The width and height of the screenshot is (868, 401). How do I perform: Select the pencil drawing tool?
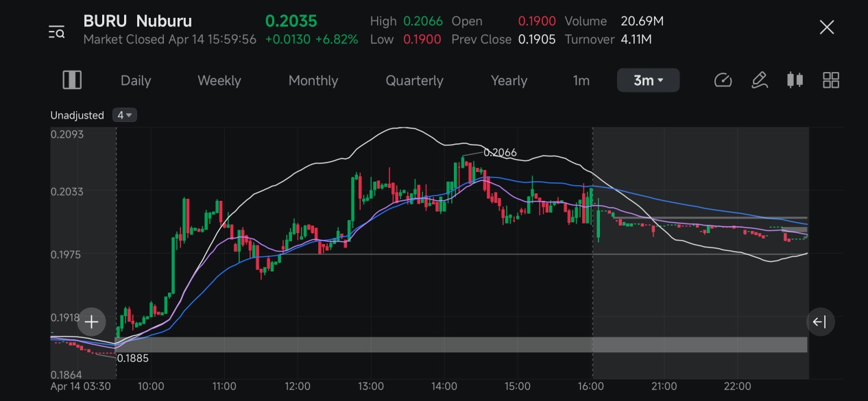pyautogui.click(x=759, y=80)
